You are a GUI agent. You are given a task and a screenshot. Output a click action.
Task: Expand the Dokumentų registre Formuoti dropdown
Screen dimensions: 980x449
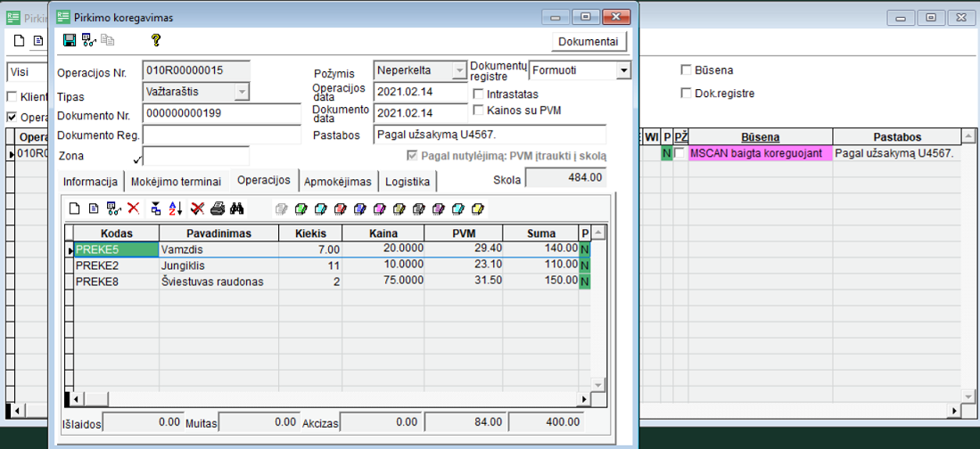623,70
